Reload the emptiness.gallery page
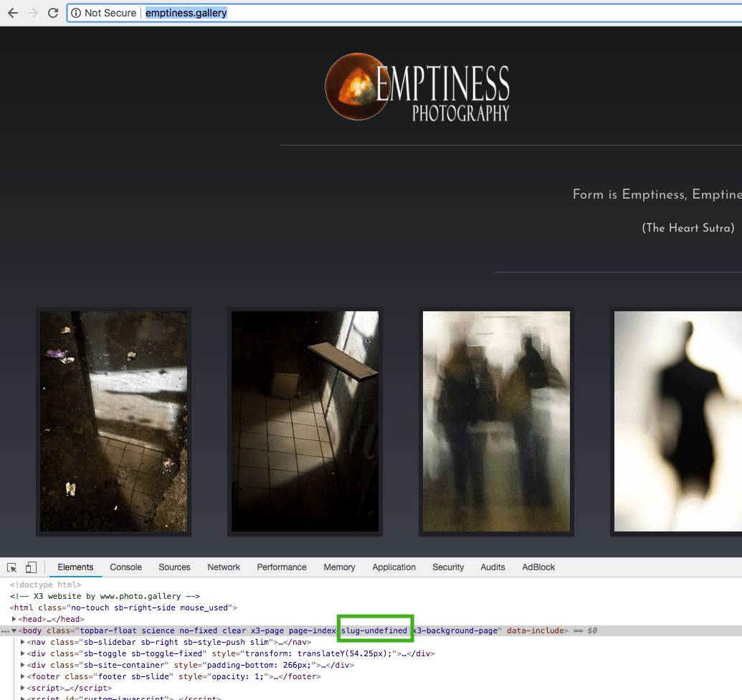Viewport: 742px width, 700px height. (x=53, y=13)
